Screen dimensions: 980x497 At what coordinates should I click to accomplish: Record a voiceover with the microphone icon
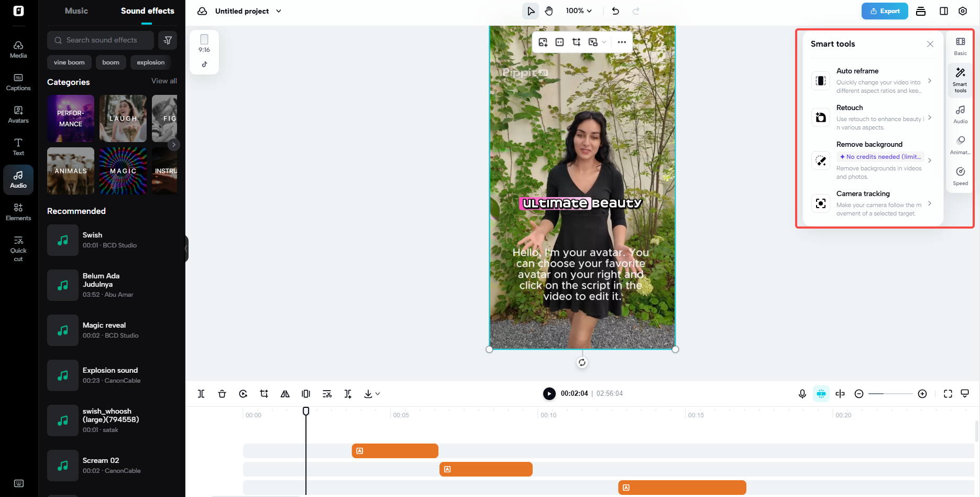pos(802,393)
